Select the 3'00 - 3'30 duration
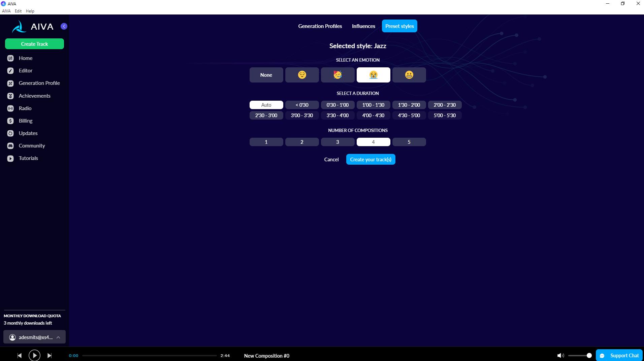This screenshot has width=644, height=361. [x=302, y=116]
